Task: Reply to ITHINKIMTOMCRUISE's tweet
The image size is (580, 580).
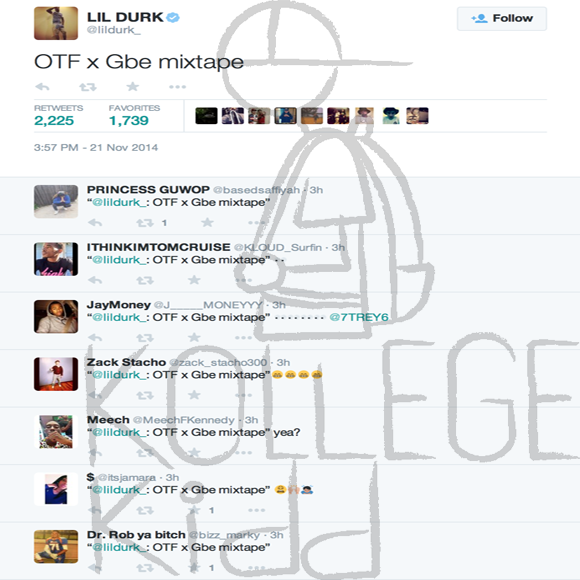Action: click(x=95, y=280)
